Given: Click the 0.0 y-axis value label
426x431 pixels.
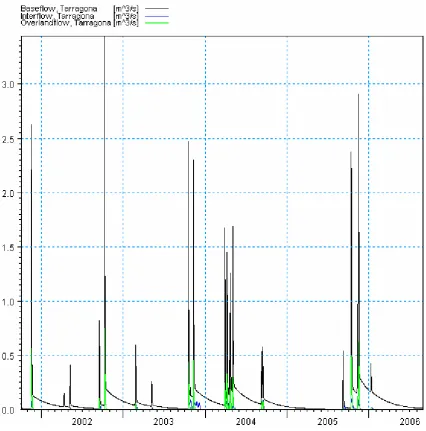Looking at the screenshot, I should [8, 410].
